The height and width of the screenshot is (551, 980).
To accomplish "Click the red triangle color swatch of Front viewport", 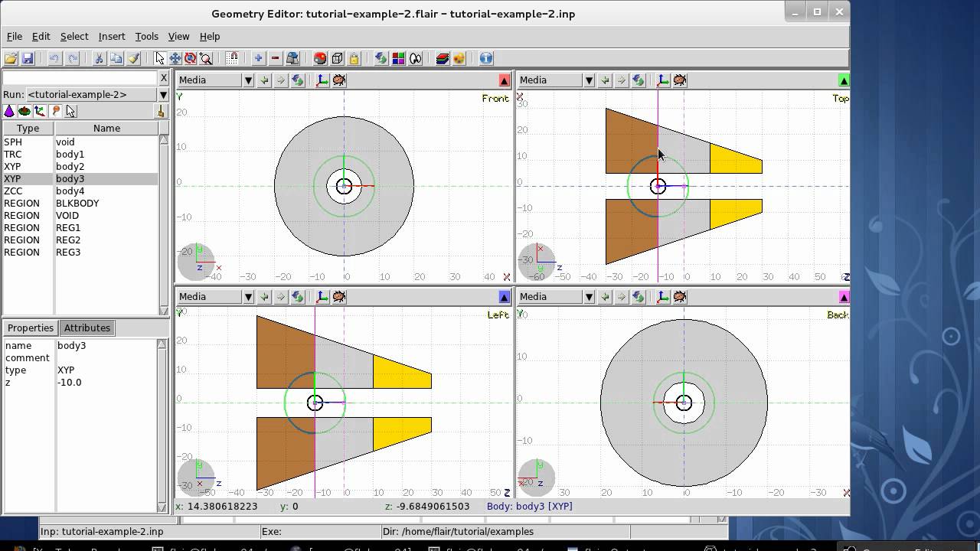I will click(504, 80).
